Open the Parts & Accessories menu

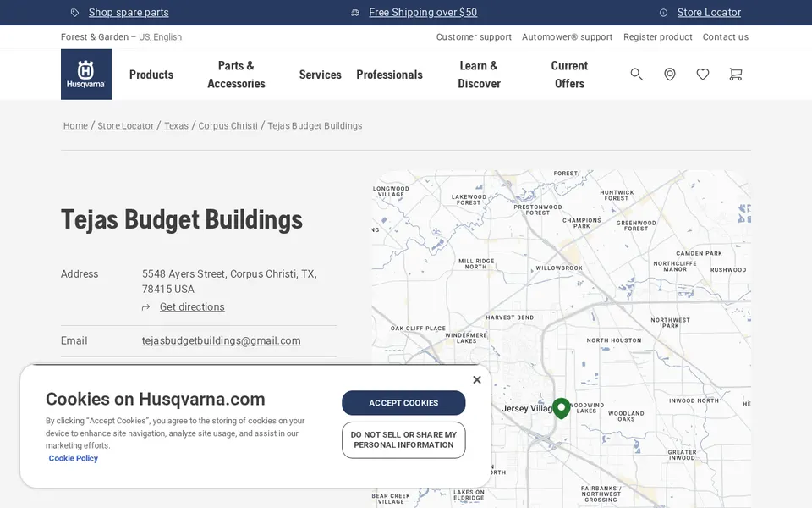pos(236,75)
